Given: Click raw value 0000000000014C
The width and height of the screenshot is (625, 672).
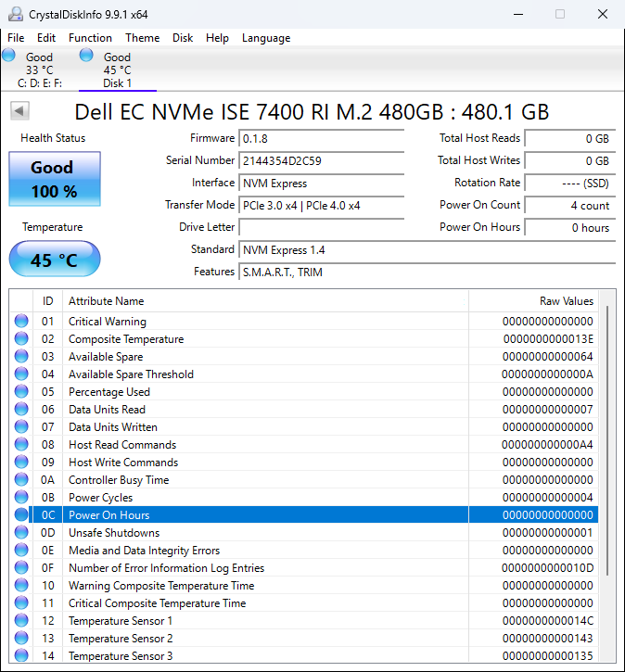Looking at the screenshot, I should click(548, 621).
